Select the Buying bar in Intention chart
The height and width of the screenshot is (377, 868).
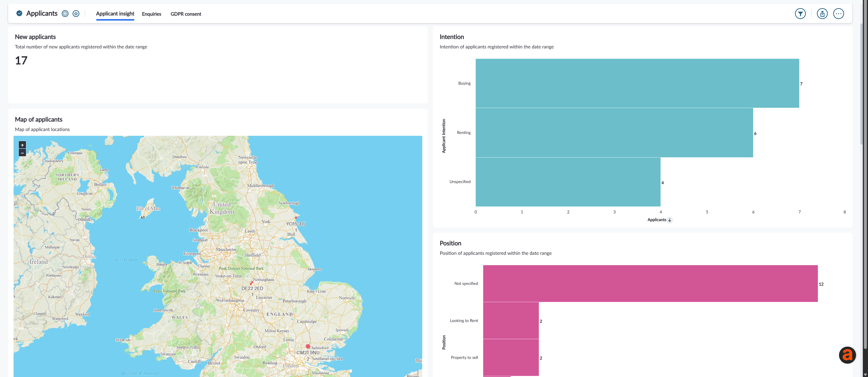[637, 83]
